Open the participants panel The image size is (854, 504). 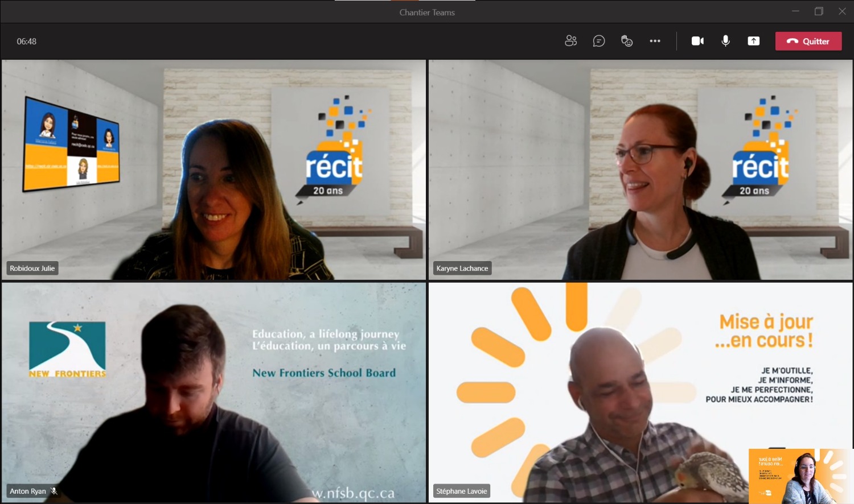pos(570,41)
